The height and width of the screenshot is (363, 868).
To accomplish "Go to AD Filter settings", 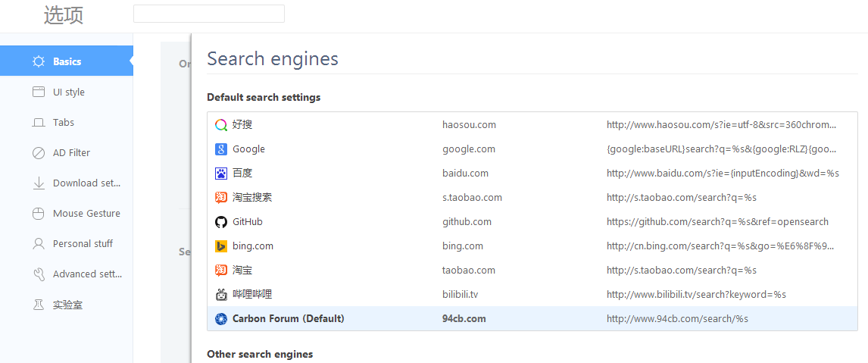I will click(x=67, y=153).
